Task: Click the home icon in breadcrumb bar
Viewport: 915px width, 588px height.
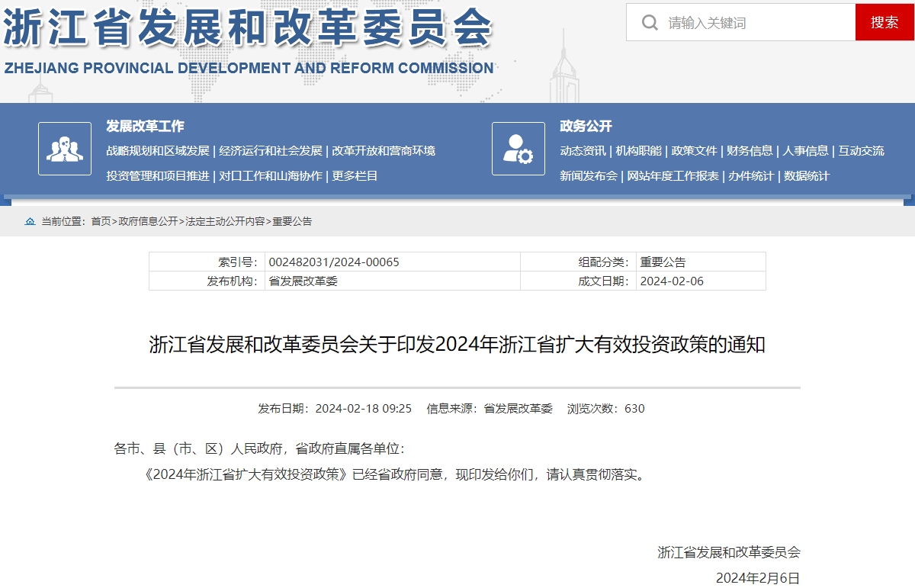Action: 30,222
